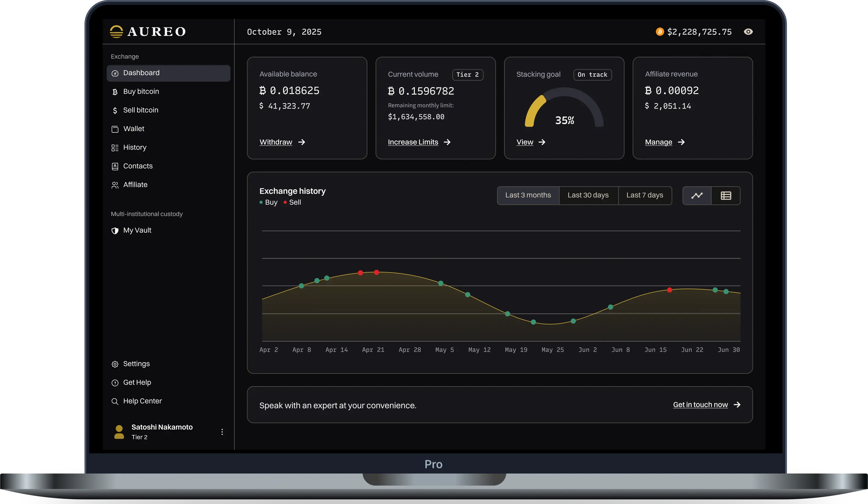The image size is (868, 504).
Task: Click the Withdraw link
Action: pos(276,142)
